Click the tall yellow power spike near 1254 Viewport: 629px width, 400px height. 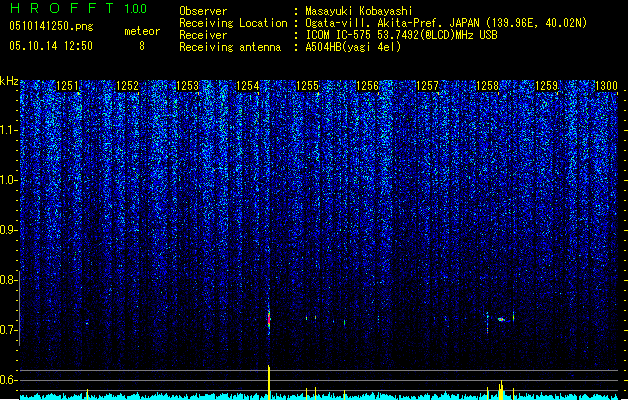tap(269, 382)
